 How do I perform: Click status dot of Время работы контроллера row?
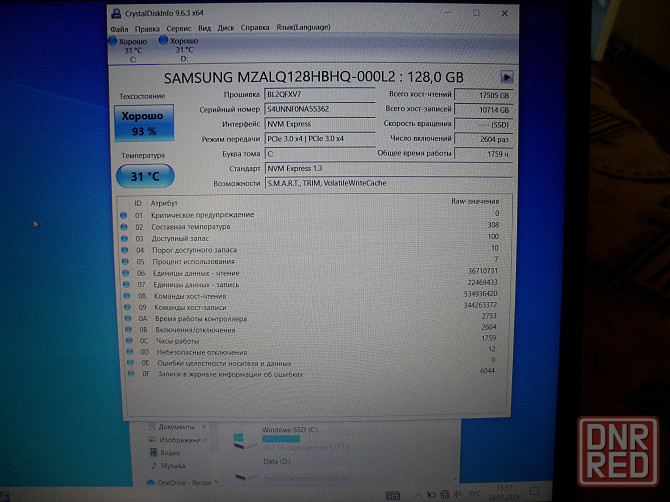click(128, 318)
